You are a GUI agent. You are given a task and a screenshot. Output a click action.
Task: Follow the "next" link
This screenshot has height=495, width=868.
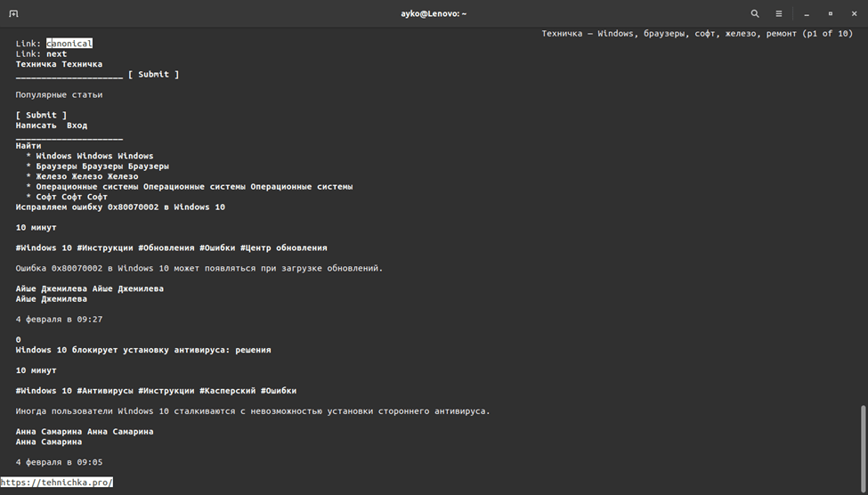[56, 54]
